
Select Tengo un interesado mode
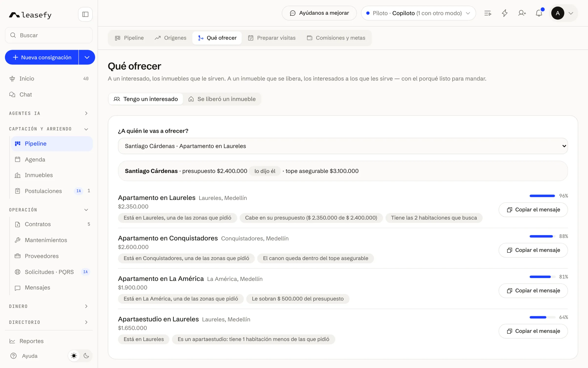tap(146, 99)
